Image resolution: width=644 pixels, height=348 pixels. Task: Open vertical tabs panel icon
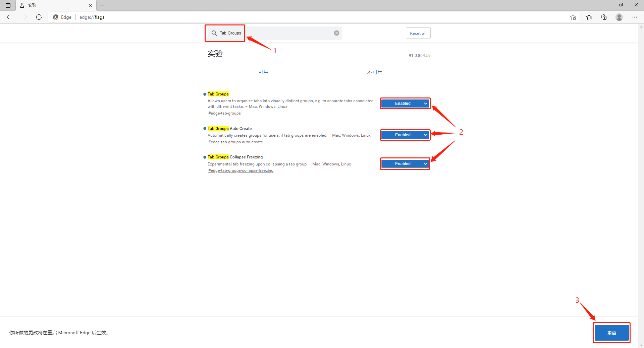[x=8, y=5]
